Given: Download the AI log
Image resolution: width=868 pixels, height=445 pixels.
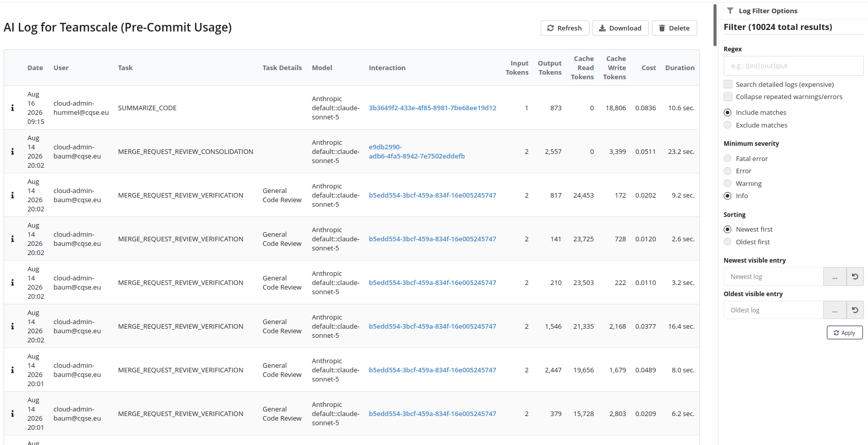Looking at the screenshot, I should pos(621,28).
